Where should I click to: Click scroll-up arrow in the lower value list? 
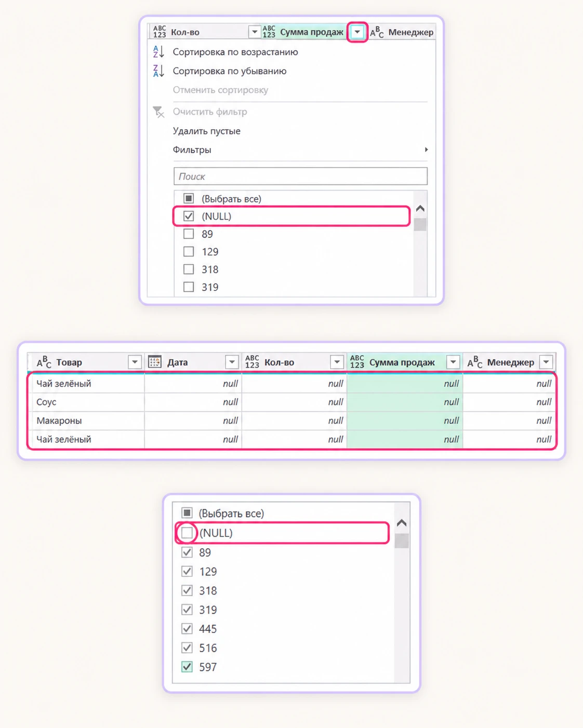pyautogui.click(x=402, y=523)
